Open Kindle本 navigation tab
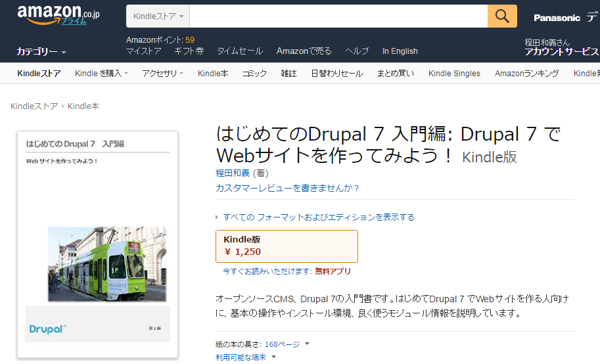Viewport: 600px width, 364px height. point(213,73)
